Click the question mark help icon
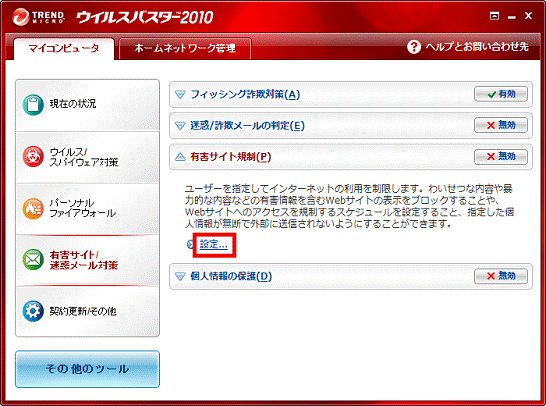The width and height of the screenshot is (546, 406). click(x=414, y=47)
